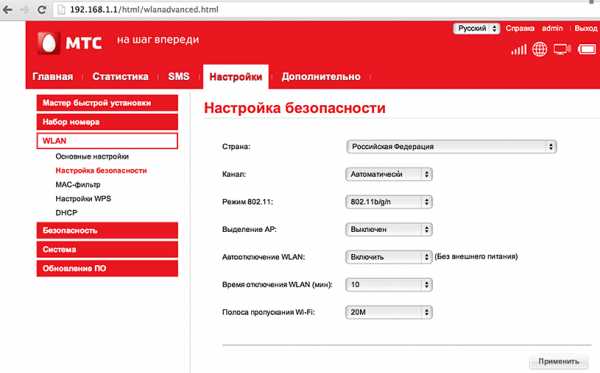Open the Набор номера menu section
600x373 pixels.
[x=107, y=122]
